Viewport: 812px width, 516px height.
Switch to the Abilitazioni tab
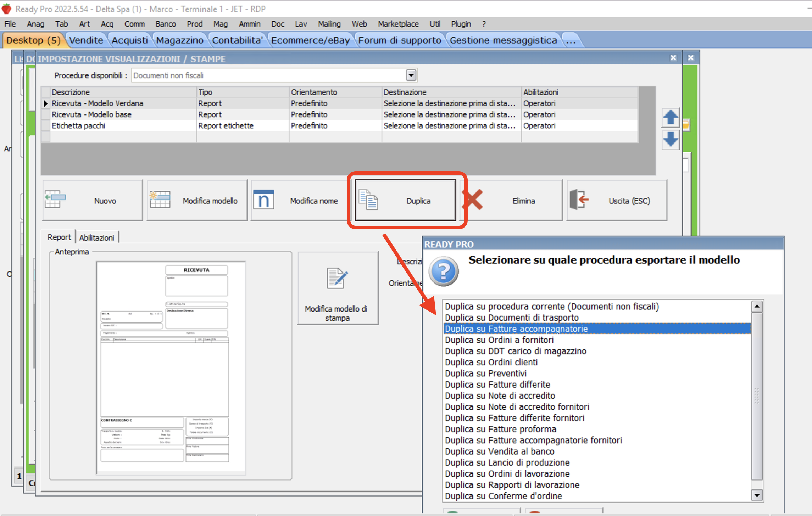point(96,238)
